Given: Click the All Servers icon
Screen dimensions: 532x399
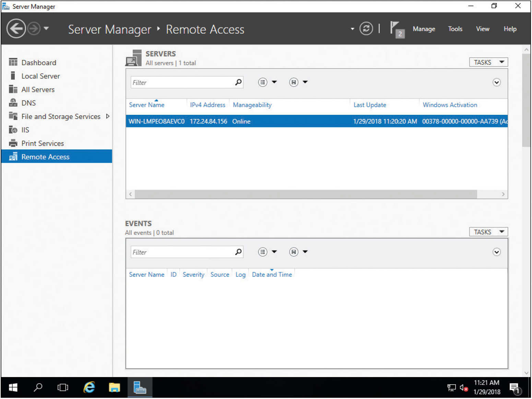Looking at the screenshot, I should tap(13, 89).
